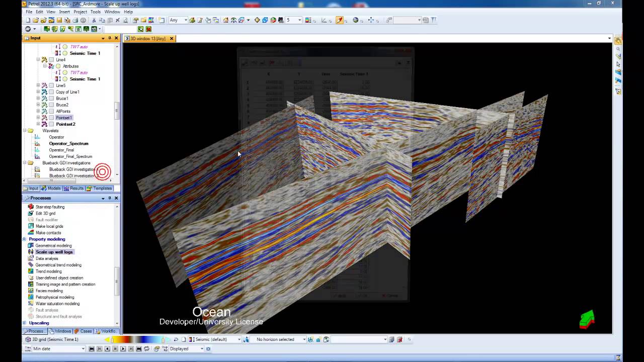Click the Save project icon
Screen dimensions: 644x362
pyautogui.click(x=59, y=20)
